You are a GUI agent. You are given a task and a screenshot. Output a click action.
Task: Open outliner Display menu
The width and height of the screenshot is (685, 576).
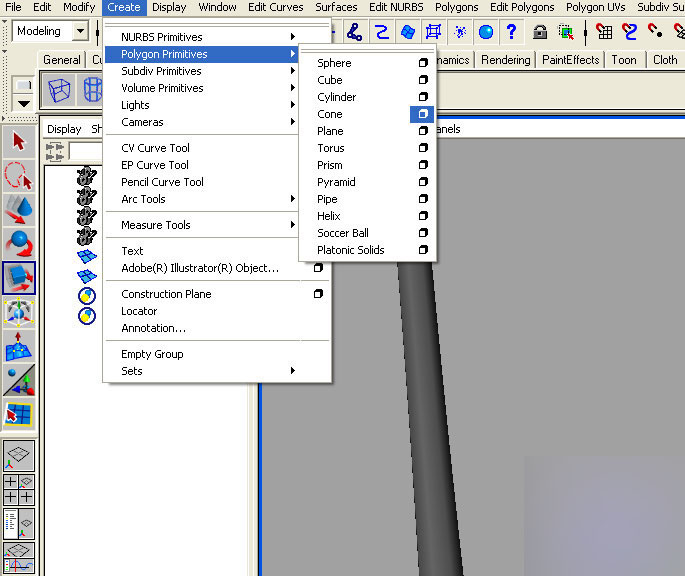[64, 129]
